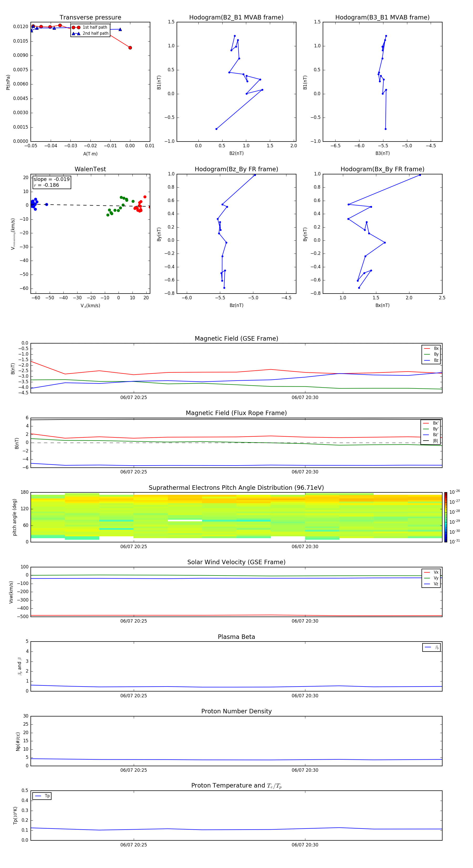Click the 'Vz' legend entry in the velocity plot

431,584
